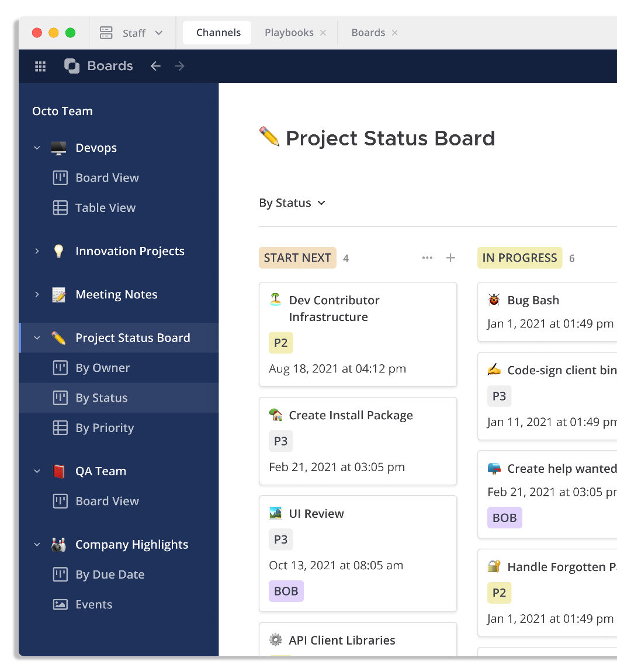This screenshot has width=617, height=672.
Task: Collapse the Devops board section
Action: 37,148
